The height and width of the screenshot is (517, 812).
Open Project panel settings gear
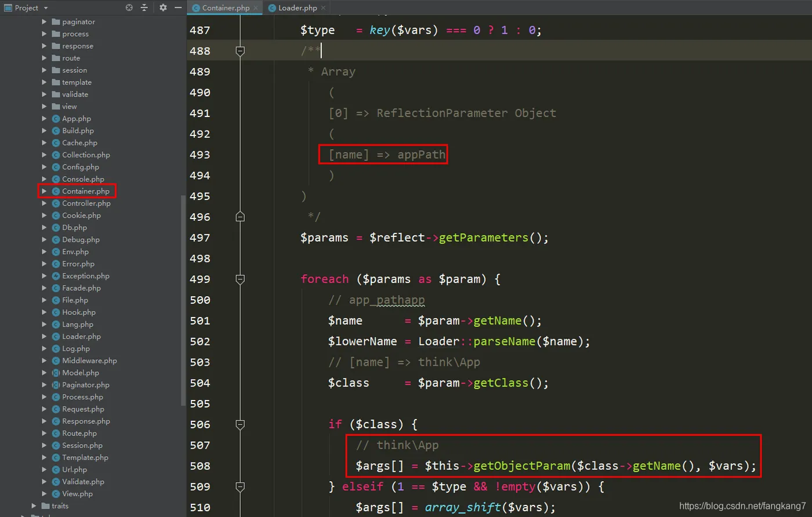[x=163, y=8]
